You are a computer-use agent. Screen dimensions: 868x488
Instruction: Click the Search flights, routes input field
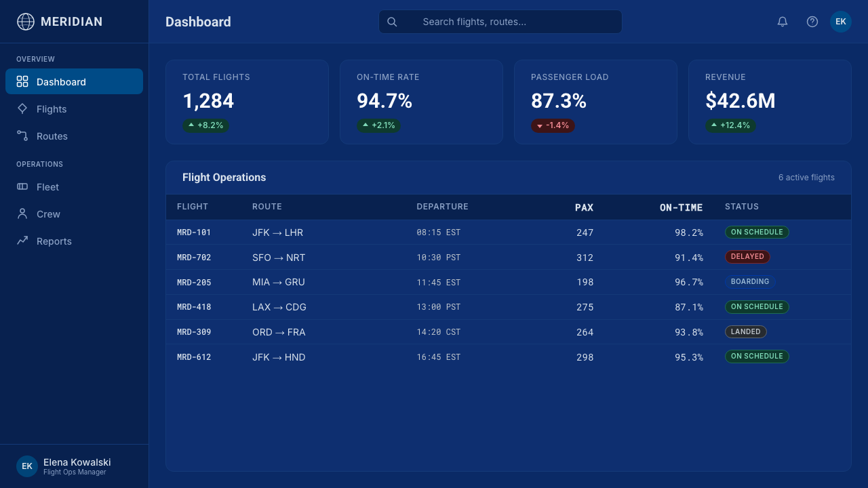pyautogui.click(x=500, y=22)
